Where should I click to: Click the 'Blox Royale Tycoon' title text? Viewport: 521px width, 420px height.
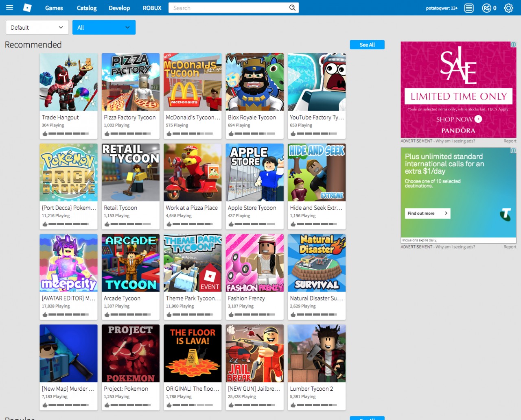coord(252,117)
